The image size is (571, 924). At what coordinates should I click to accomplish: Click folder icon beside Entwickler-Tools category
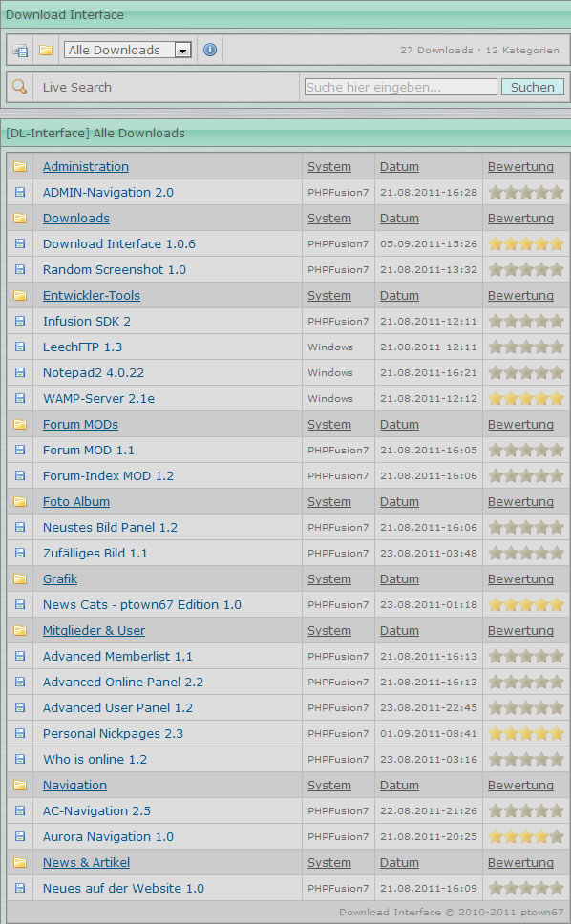(x=20, y=295)
